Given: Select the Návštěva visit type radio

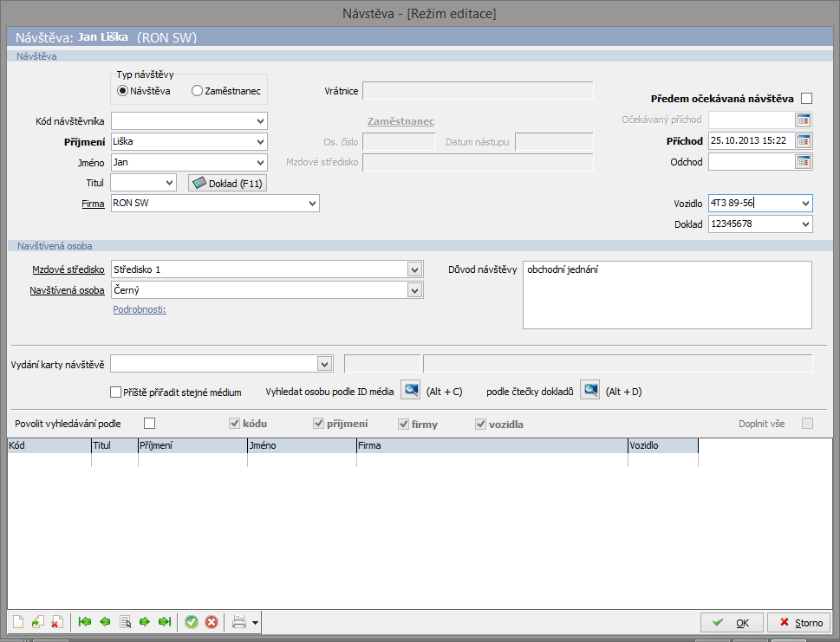Looking at the screenshot, I should (123, 91).
